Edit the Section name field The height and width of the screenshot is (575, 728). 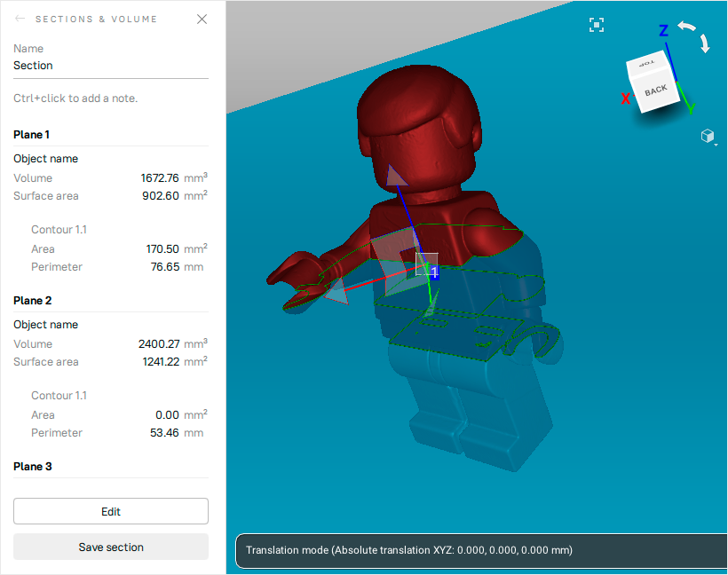pos(110,66)
